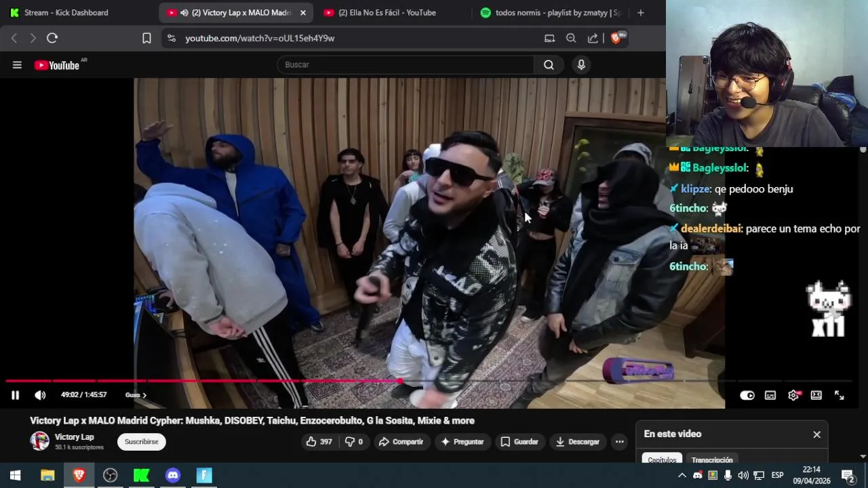Viewport: 868px width, 488px height.
Task: Click username 'klipze' in chat
Action: click(695, 189)
